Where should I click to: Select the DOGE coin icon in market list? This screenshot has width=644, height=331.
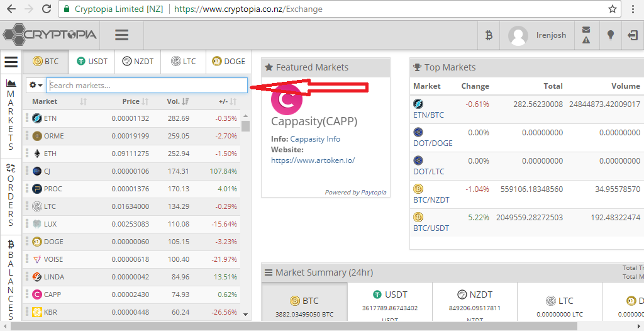(x=37, y=242)
